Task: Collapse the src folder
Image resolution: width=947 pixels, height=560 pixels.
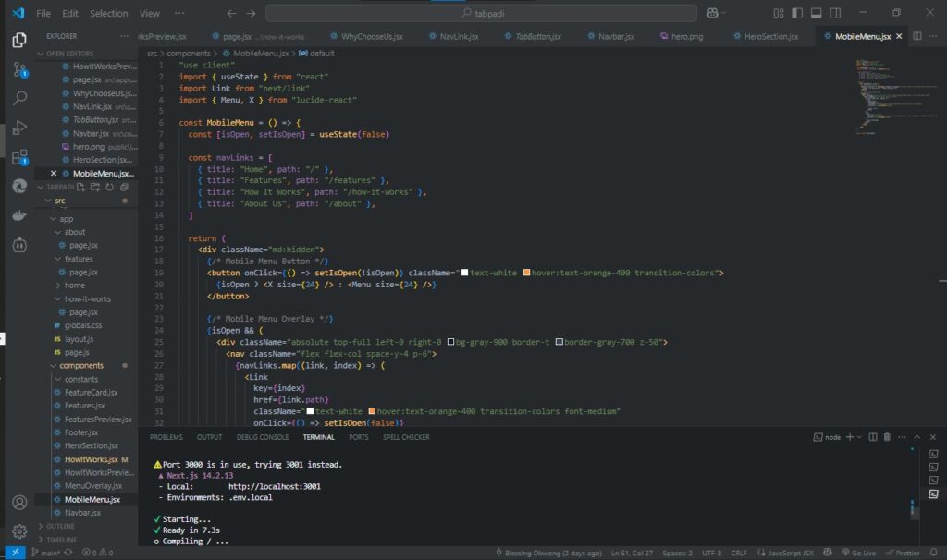Action: point(48,201)
